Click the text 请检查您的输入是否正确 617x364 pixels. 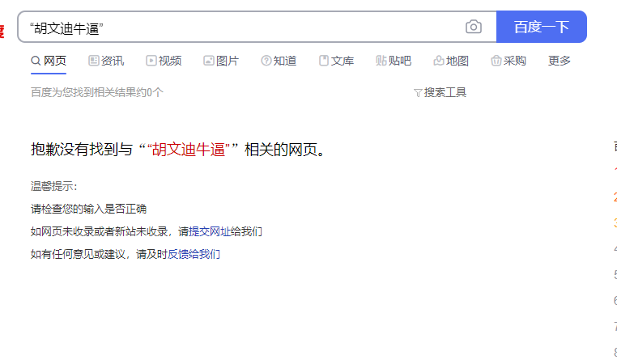[88, 209]
